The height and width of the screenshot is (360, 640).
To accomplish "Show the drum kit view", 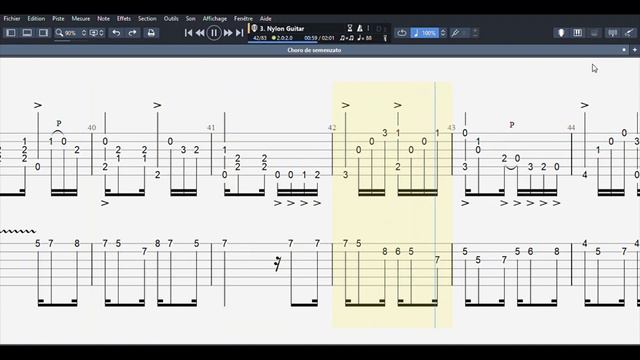I will tap(594, 33).
